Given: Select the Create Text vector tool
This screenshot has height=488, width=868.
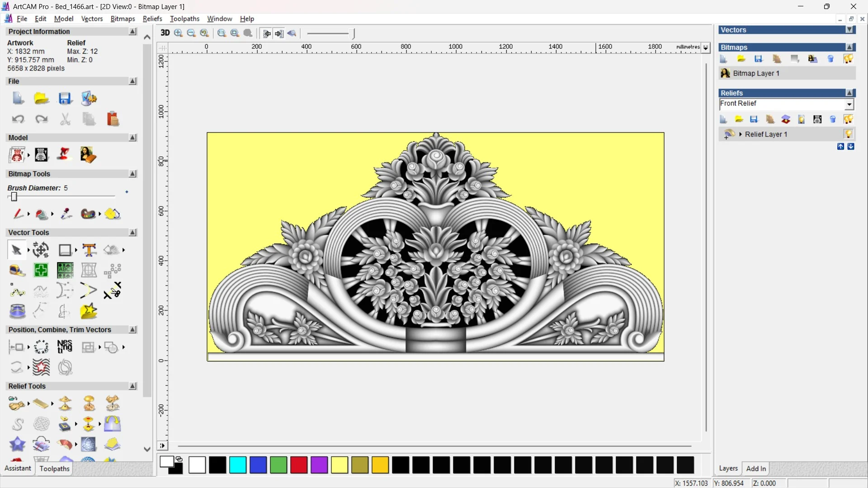Looking at the screenshot, I should click(89, 250).
